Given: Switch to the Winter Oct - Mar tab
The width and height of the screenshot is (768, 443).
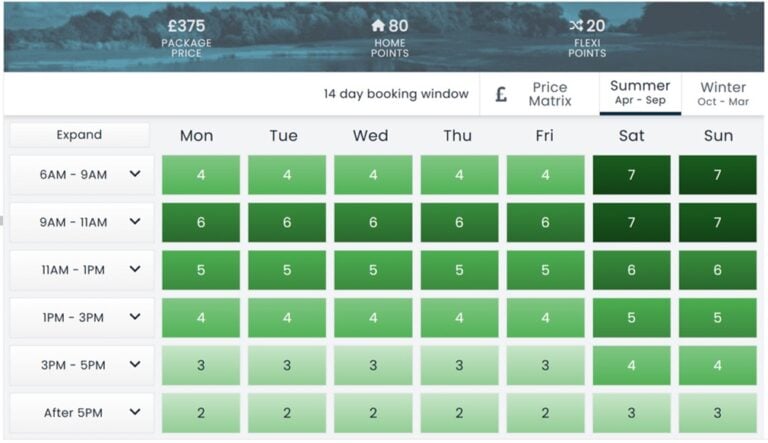Looking at the screenshot, I should click(723, 95).
